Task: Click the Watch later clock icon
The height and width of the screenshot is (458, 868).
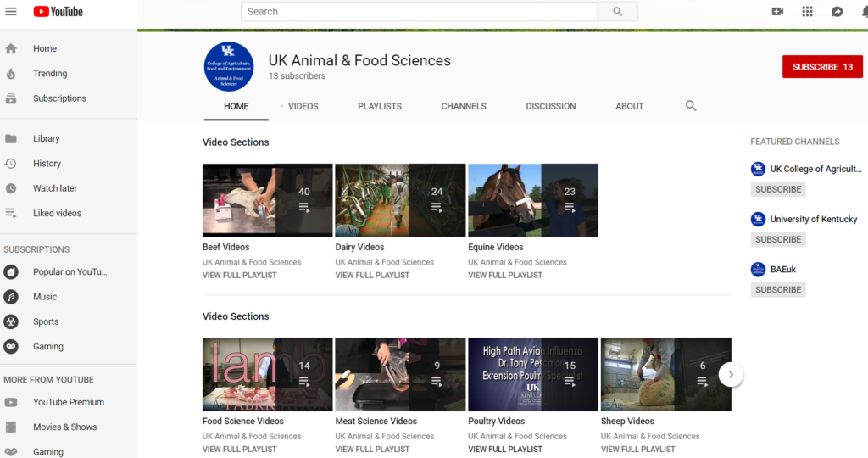Action: coord(11,188)
